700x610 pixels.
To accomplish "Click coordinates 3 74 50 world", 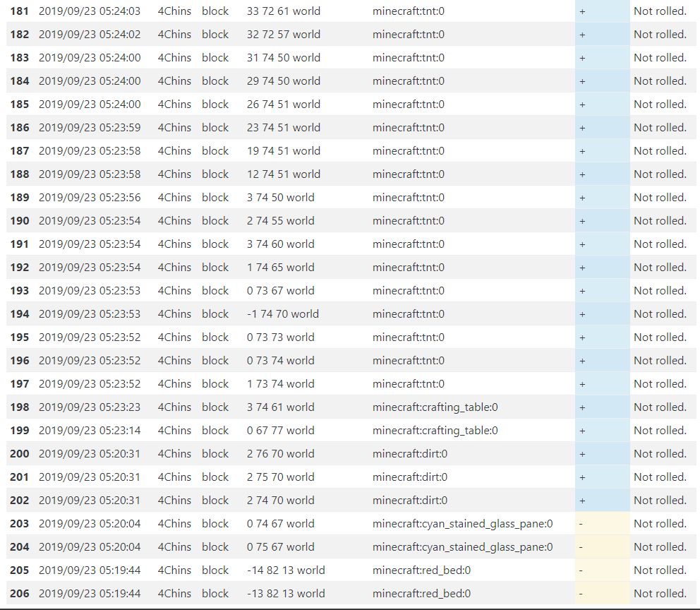I will coord(281,198).
